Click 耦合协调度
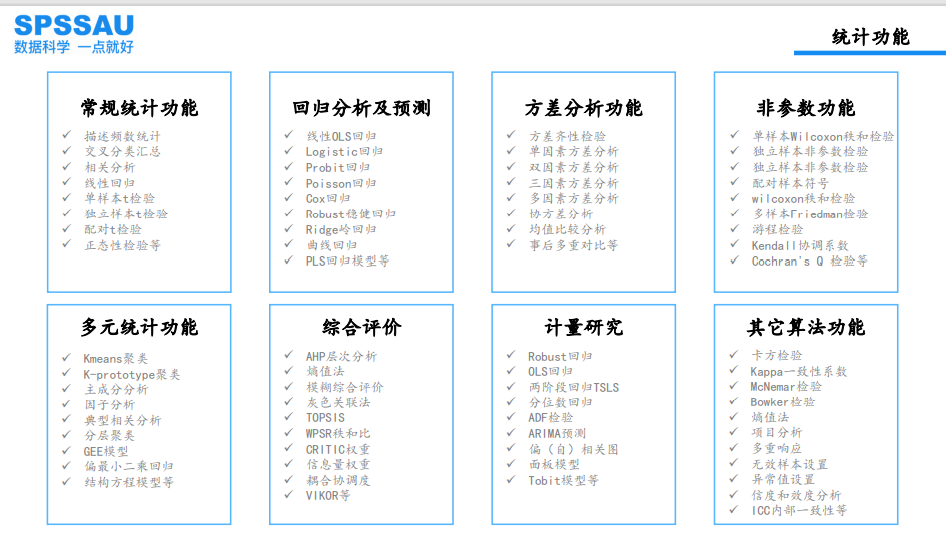Screen dimensions: 946x539 pos(338,480)
